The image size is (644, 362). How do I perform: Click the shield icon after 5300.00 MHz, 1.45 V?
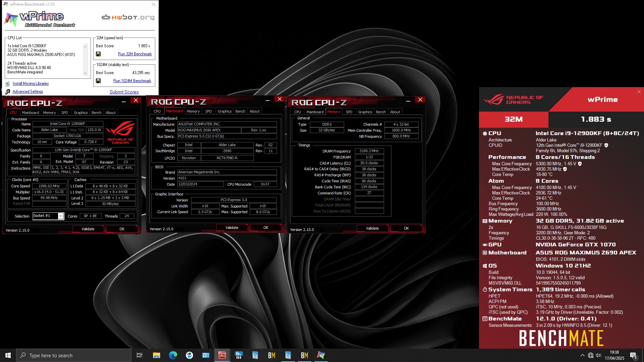580,164
